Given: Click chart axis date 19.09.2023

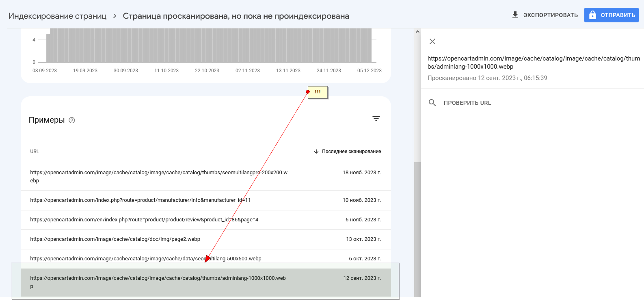Looking at the screenshot, I should coord(85,71).
